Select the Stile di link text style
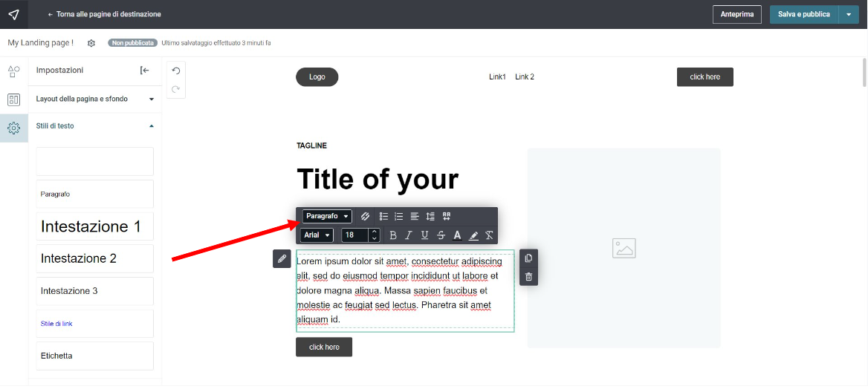Viewport: 868px width, 389px height. (x=94, y=324)
